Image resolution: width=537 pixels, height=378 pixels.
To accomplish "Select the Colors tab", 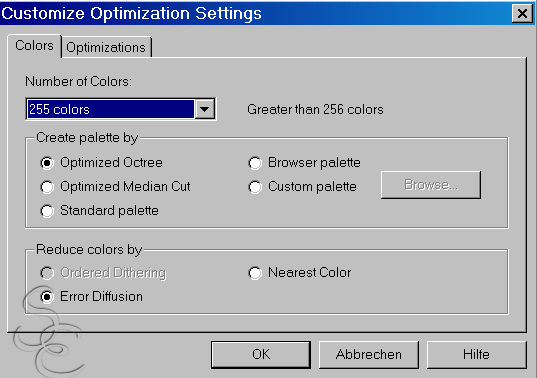I will (x=34, y=46).
